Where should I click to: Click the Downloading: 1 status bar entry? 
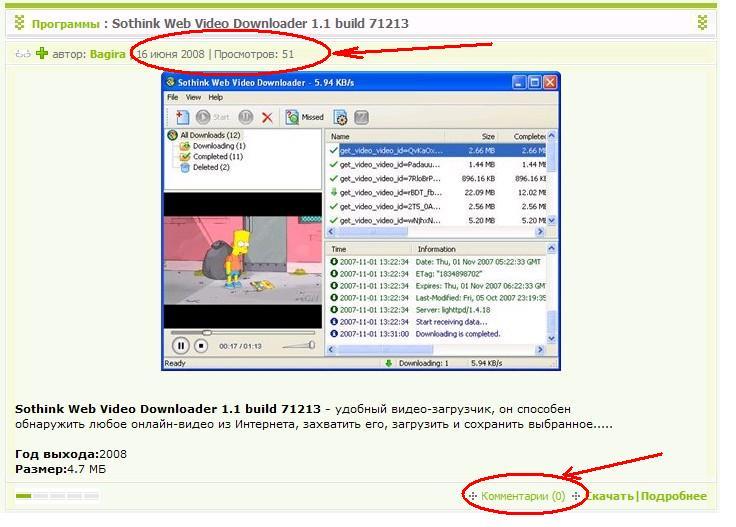pyautogui.click(x=423, y=363)
